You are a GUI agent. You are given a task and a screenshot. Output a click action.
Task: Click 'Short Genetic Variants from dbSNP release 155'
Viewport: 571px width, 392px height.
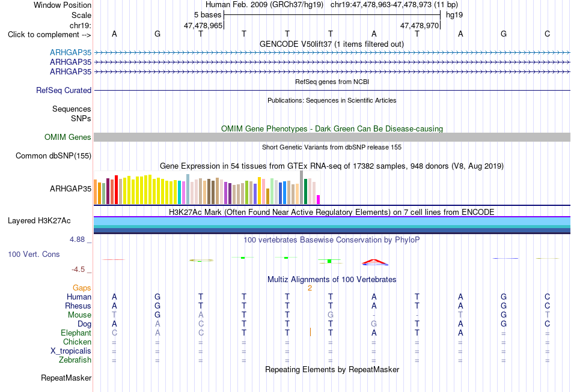(x=332, y=147)
